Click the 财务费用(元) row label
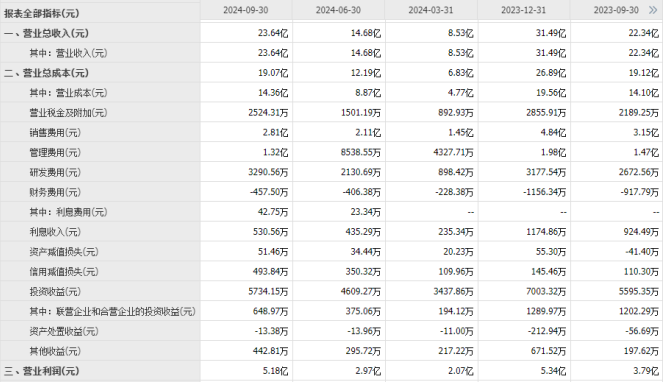 point(55,193)
